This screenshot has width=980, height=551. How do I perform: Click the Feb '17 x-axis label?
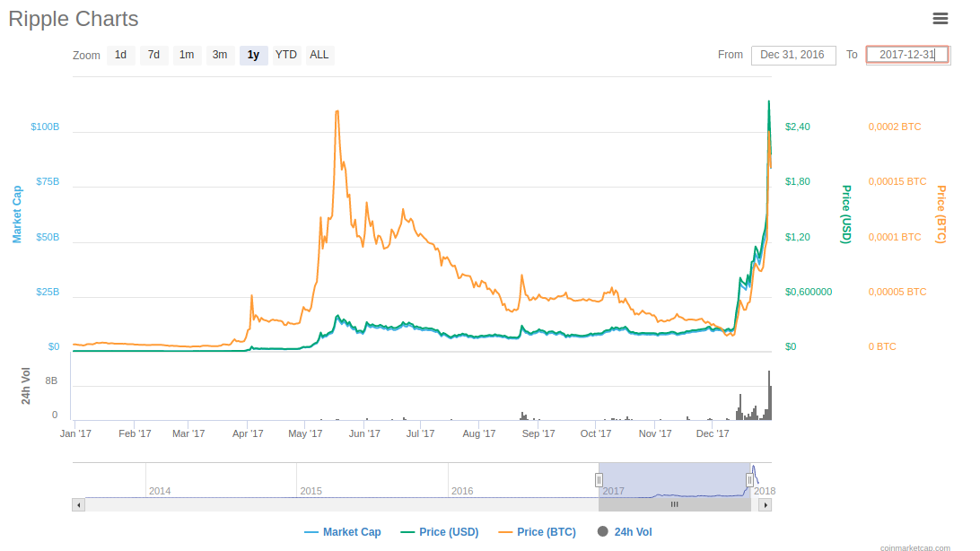click(135, 433)
